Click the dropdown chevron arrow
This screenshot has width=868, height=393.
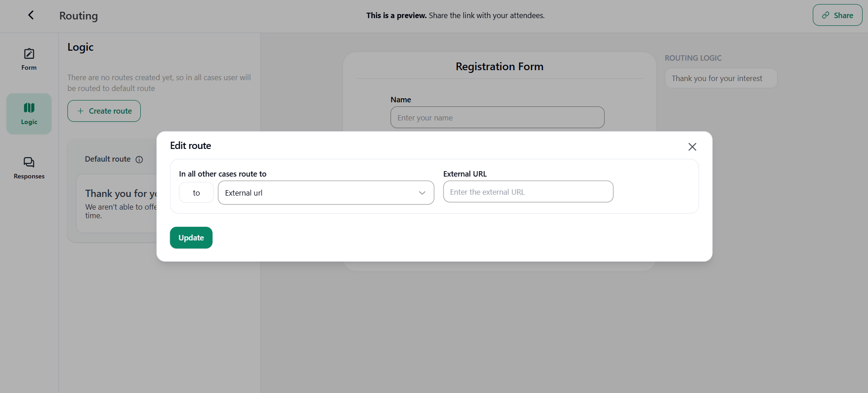coord(422,193)
